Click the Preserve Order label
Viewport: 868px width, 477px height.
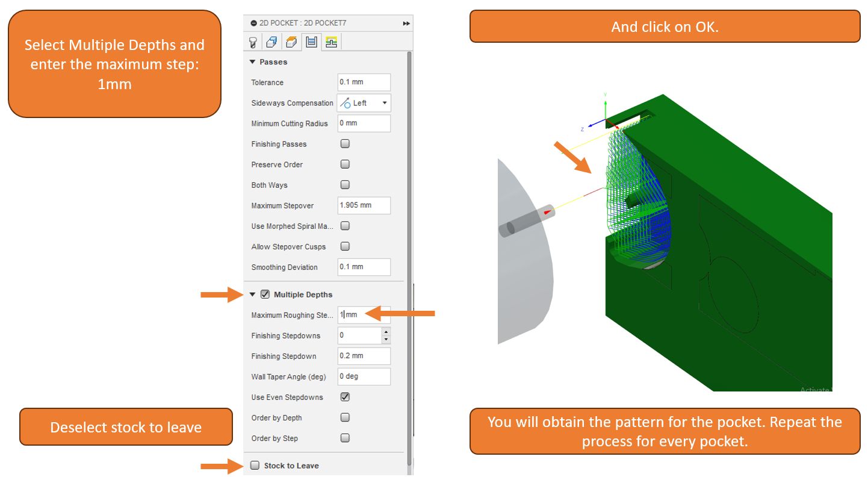[x=277, y=164]
